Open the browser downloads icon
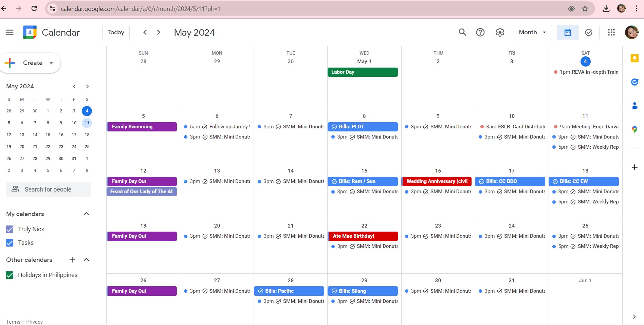 (606, 8)
